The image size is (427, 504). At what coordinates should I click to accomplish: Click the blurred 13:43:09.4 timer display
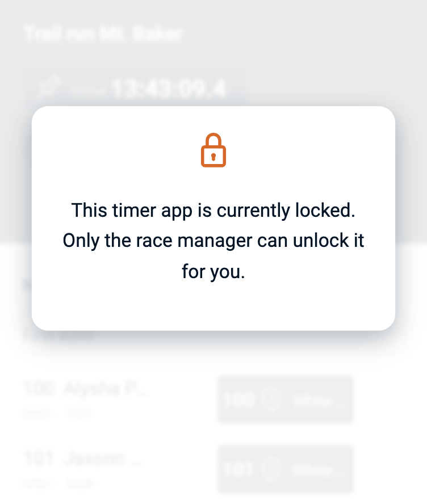[x=169, y=89]
